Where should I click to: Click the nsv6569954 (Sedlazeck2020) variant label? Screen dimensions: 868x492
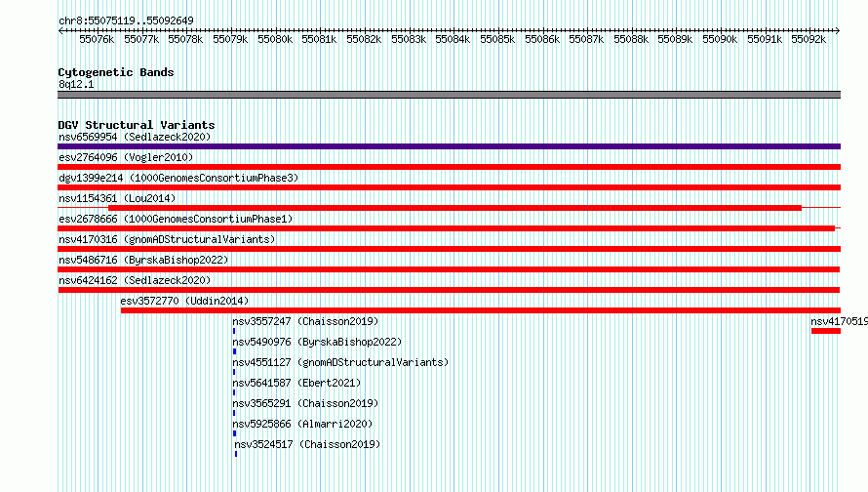(135, 137)
